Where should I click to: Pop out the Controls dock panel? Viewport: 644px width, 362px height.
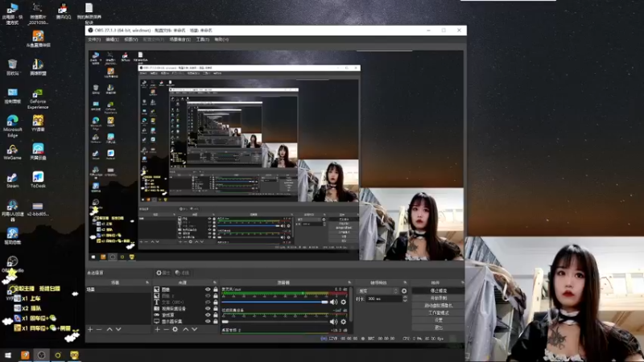click(462, 282)
